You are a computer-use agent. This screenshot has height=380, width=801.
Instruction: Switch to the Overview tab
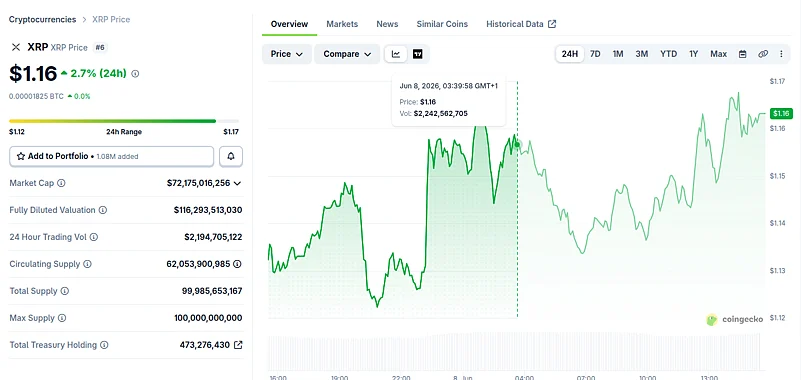point(289,24)
